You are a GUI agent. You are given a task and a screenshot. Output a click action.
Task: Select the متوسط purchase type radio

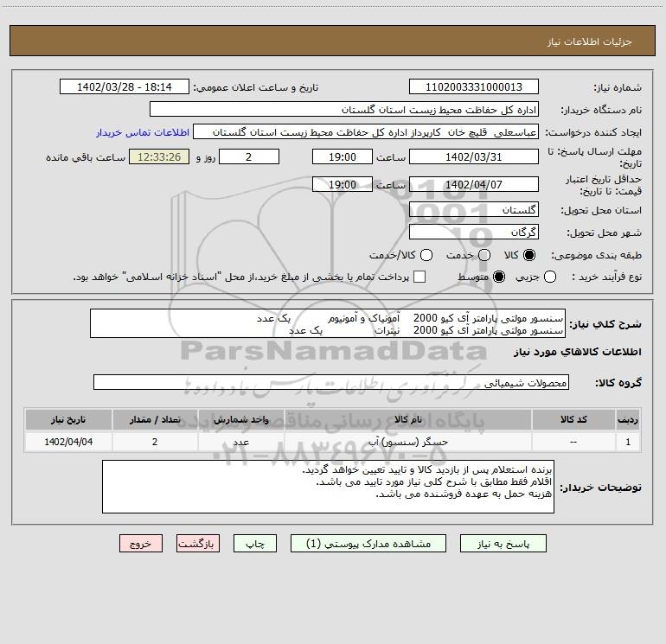coord(499,277)
